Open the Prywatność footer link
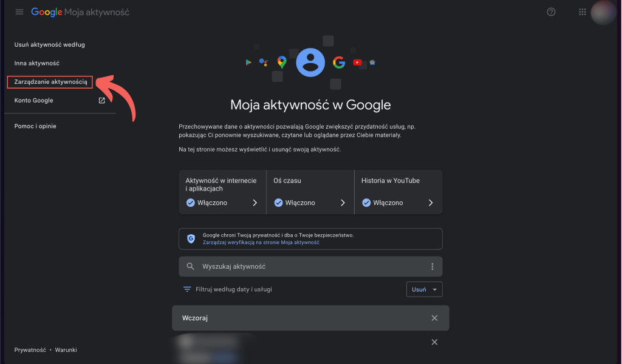Screen dimensions: 622x364 coord(30,350)
